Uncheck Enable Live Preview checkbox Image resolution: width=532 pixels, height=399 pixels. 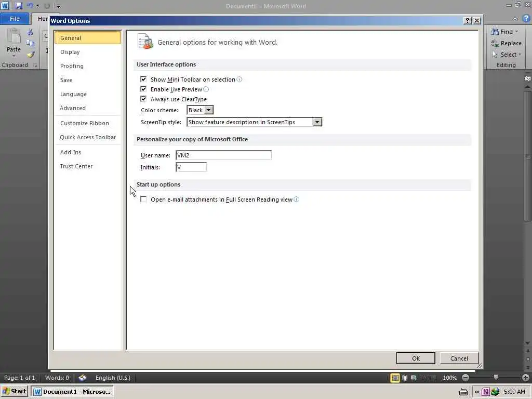click(143, 89)
